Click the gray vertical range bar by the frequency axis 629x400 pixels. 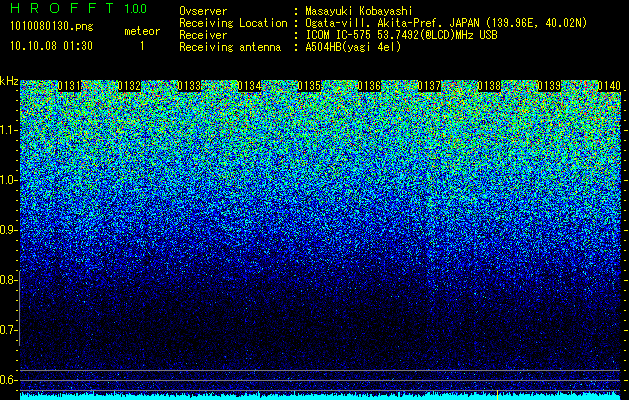click(19, 308)
